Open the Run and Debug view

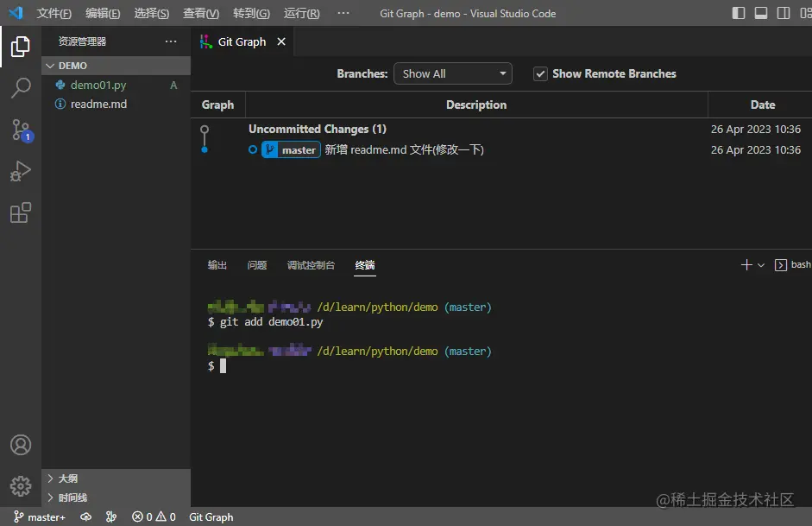(21, 170)
